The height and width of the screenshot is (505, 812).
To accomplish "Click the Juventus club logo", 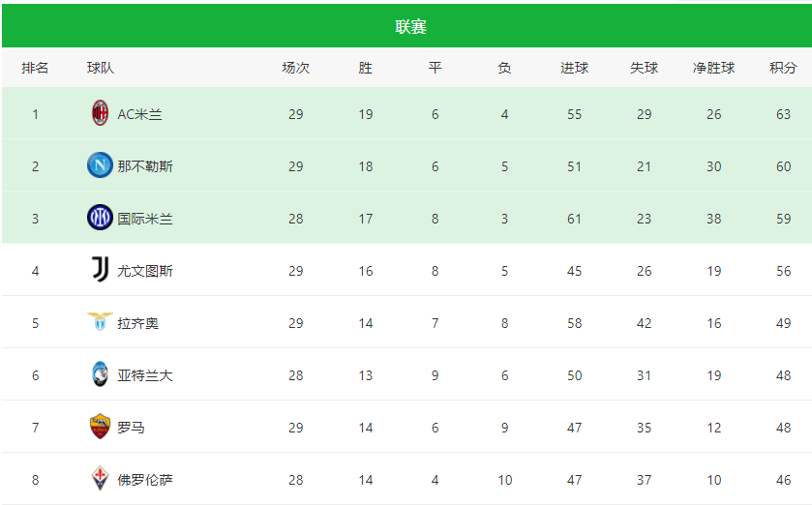I will tap(100, 270).
